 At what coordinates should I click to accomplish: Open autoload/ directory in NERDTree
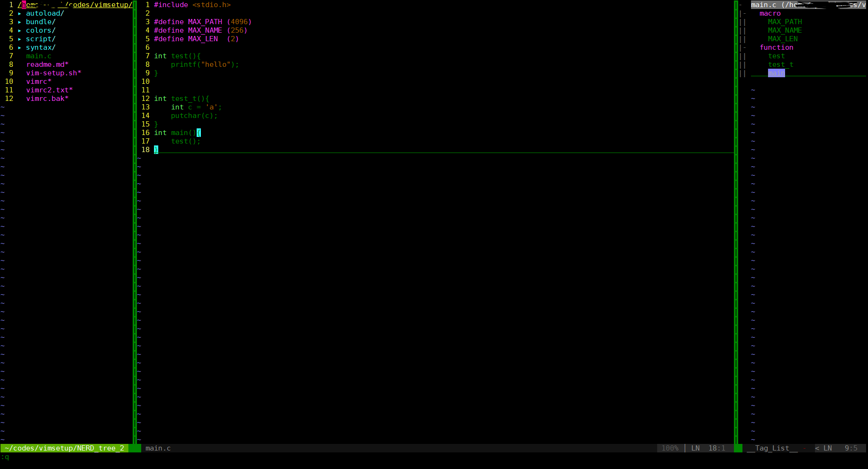pyautogui.click(x=45, y=13)
